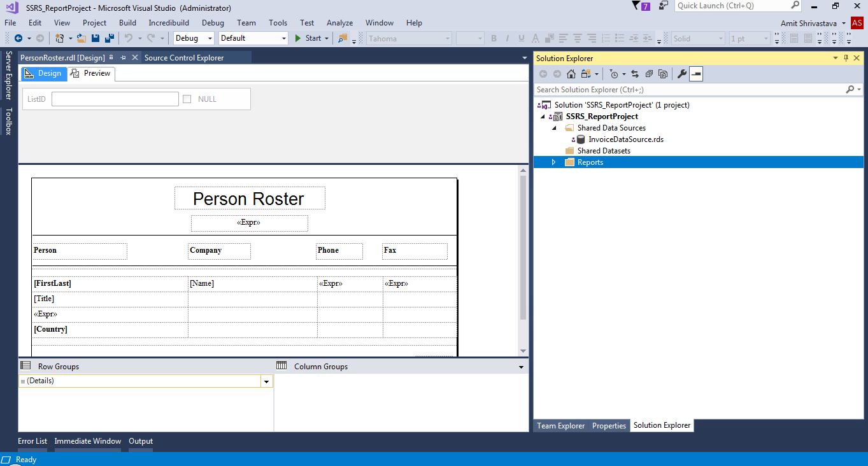Open the feedback speech bubble icon
This screenshot has width=868, height=466.
[664, 6]
